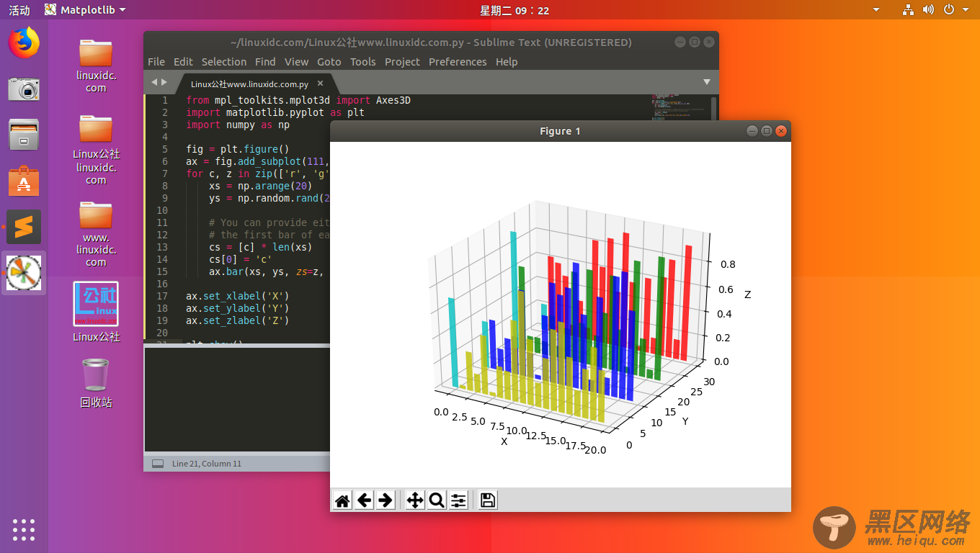Maximize the Figure 1 window
This screenshot has width=980, height=553.
point(767,131)
